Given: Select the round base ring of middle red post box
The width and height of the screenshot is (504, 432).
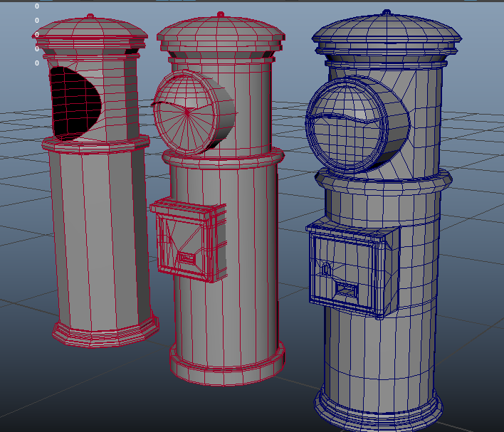Looking at the screenshot, I should 228,365.
